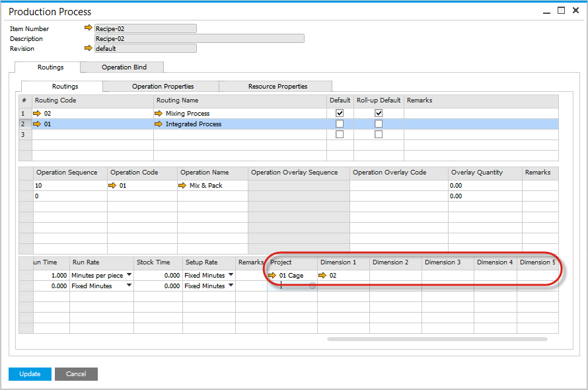Open the Minutes per piece run rate dropdown

coord(129,275)
